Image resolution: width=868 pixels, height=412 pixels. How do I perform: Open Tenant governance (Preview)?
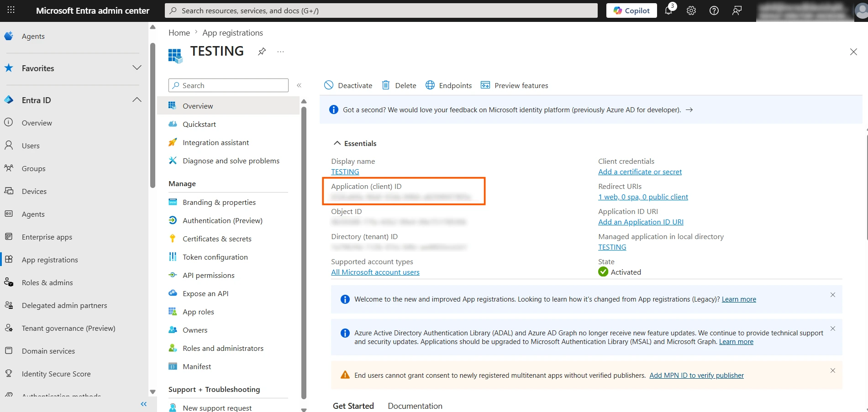(68, 328)
